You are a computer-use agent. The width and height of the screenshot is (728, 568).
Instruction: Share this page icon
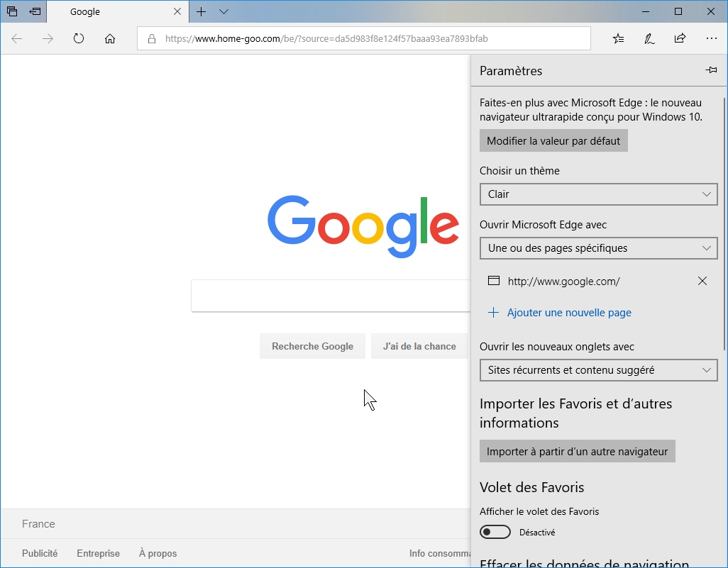pos(680,38)
